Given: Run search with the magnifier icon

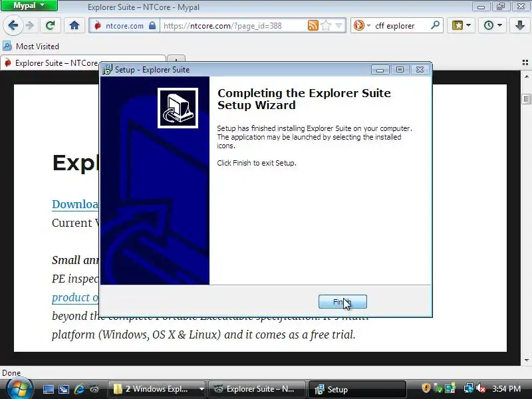Looking at the screenshot, I should point(435,25).
